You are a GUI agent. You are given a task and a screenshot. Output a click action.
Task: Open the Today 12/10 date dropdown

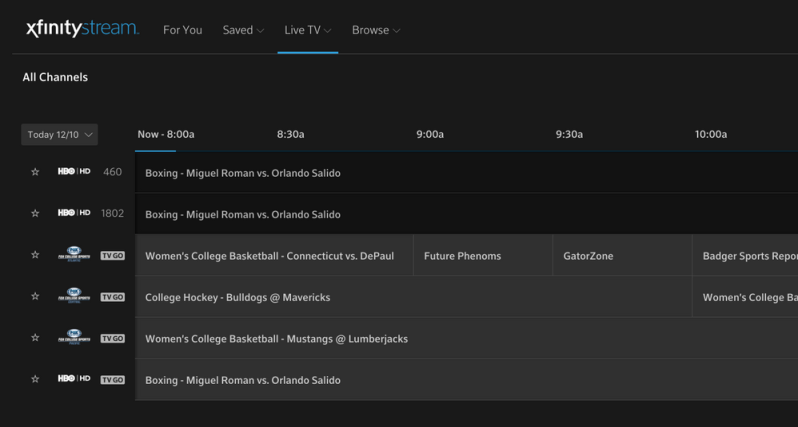pyautogui.click(x=60, y=134)
